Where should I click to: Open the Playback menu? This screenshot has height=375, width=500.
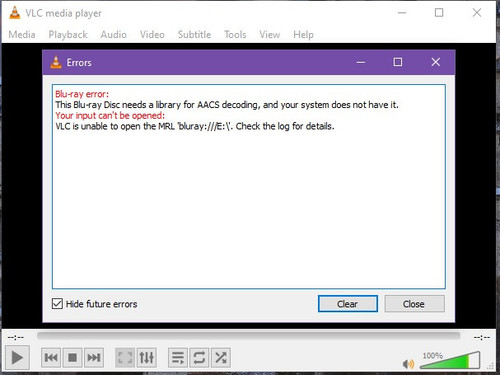tap(68, 35)
